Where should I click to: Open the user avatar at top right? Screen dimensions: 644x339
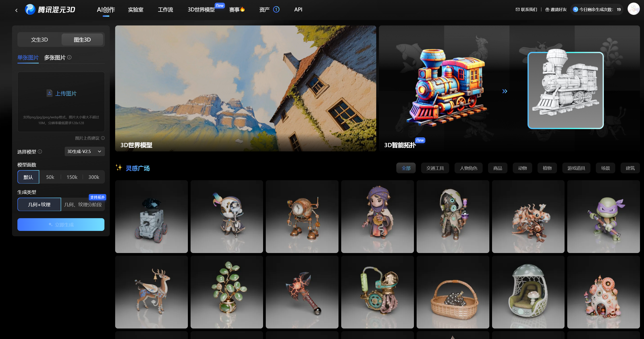tap(633, 9)
